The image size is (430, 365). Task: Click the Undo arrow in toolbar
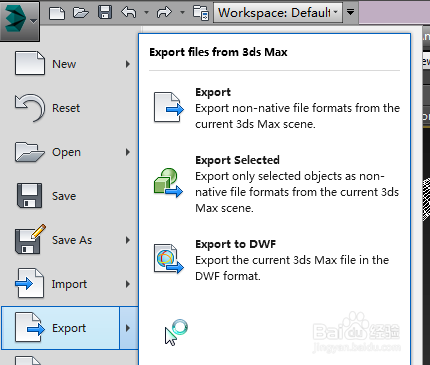point(129,12)
